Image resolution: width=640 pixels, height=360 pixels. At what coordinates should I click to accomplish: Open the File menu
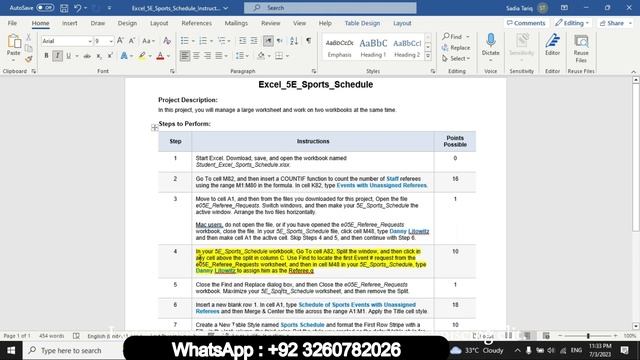coord(12,23)
